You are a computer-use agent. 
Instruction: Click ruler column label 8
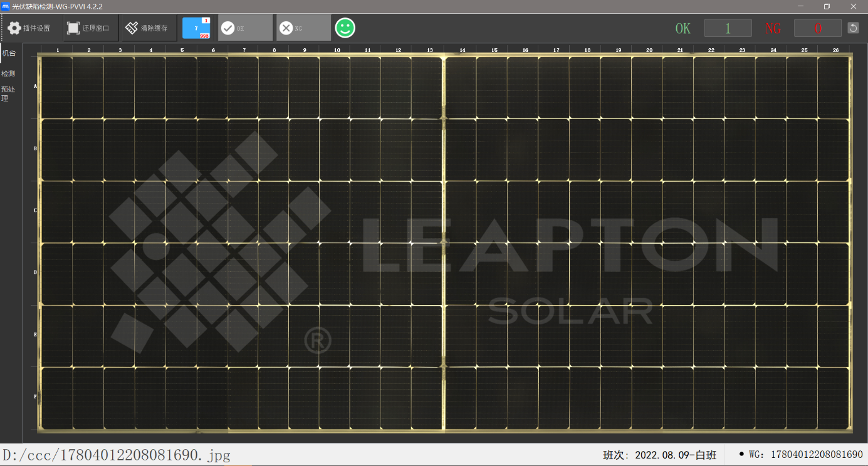[x=275, y=49]
